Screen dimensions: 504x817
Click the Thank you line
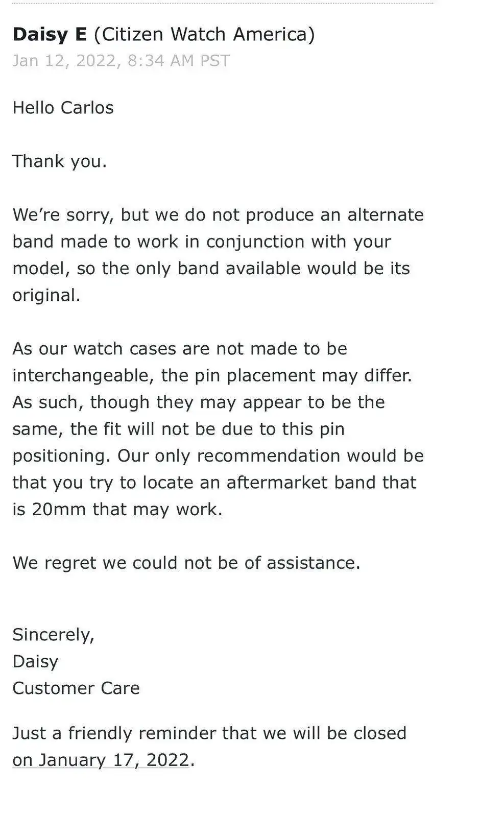(x=59, y=161)
